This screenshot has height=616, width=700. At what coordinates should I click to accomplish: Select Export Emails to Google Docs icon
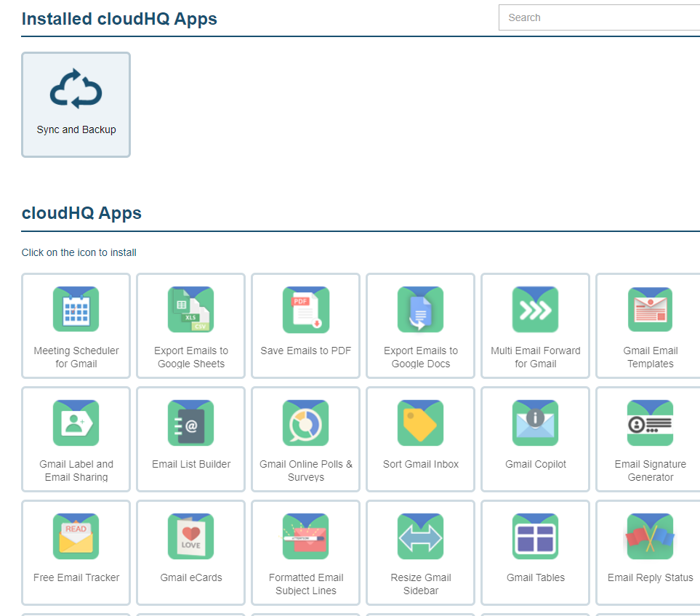(x=421, y=309)
